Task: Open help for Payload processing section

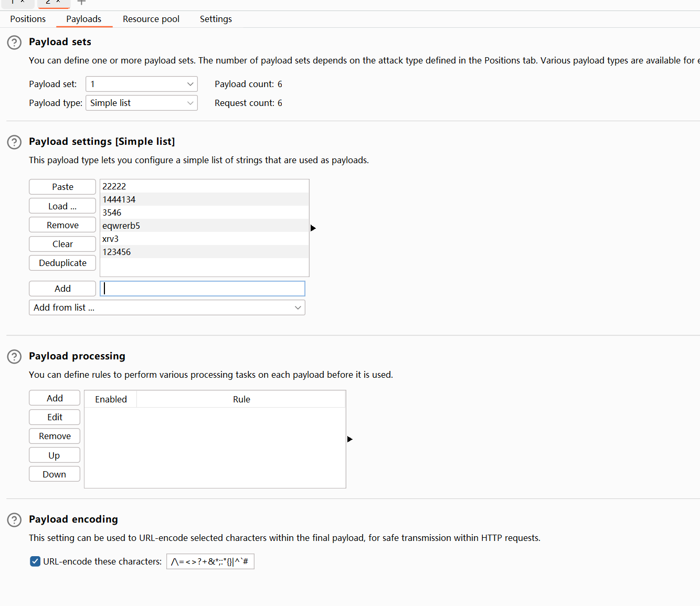Action: click(14, 357)
